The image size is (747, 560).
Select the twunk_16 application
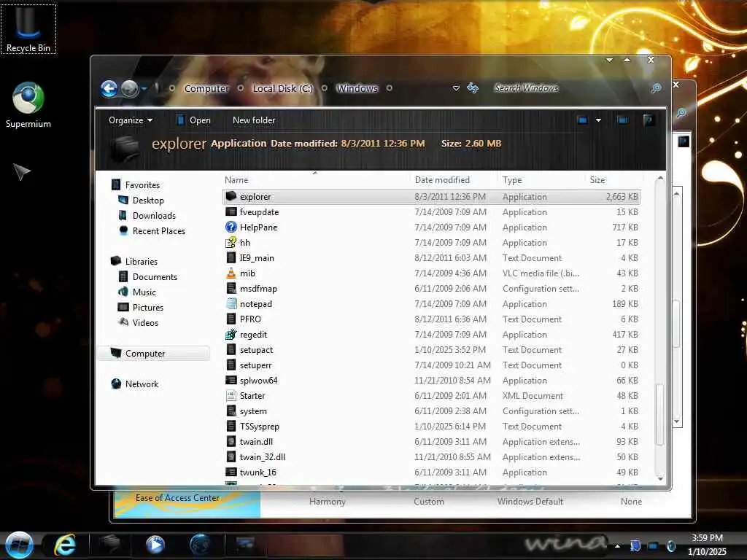point(431,472)
